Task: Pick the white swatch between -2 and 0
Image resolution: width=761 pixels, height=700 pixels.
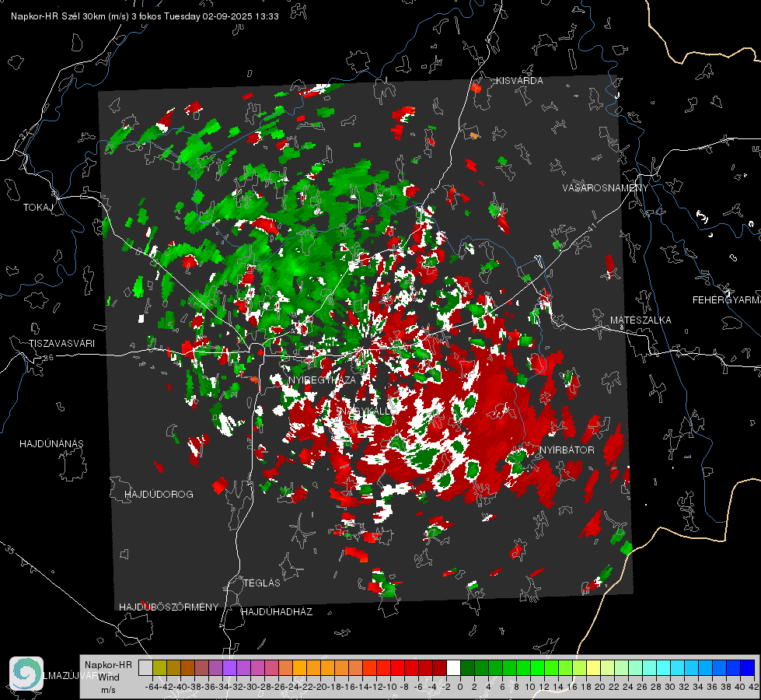Action: click(453, 667)
